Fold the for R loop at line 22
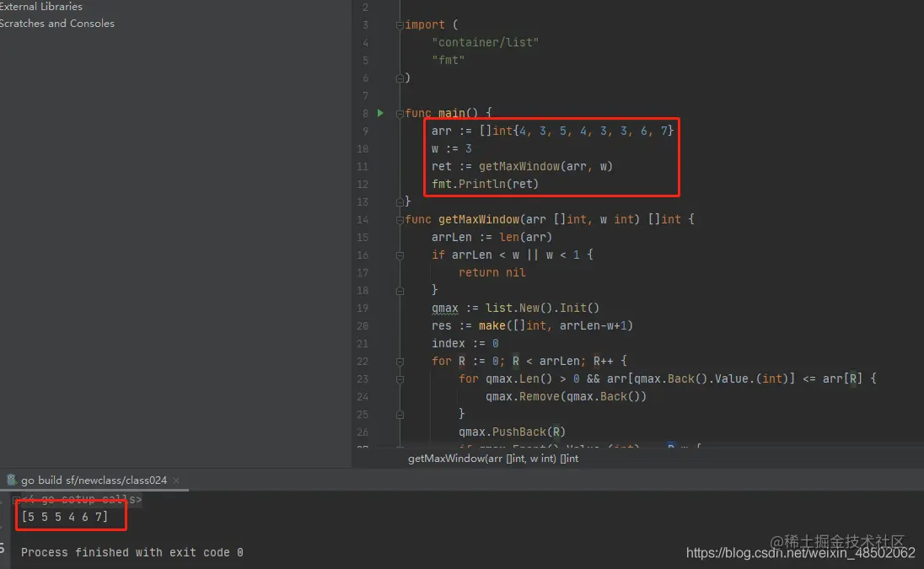The width and height of the screenshot is (924, 569). coord(400,361)
